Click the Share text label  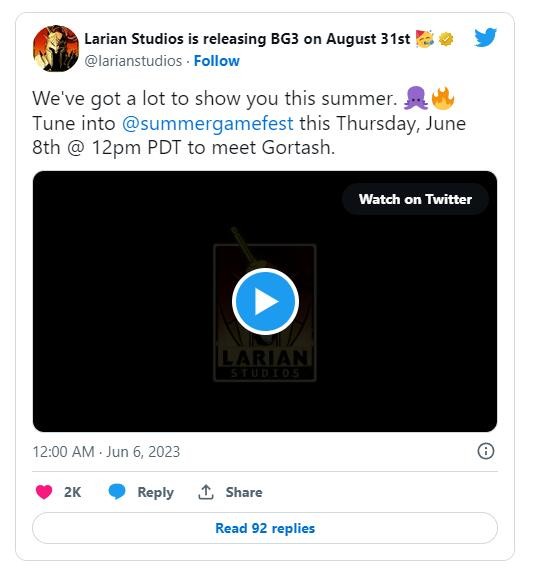coord(244,492)
